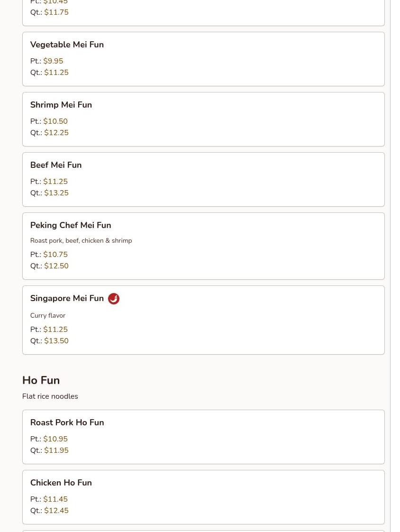Click the $11.75 quart price at top
The height and width of the screenshot is (532, 400).
pyautogui.click(x=56, y=12)
